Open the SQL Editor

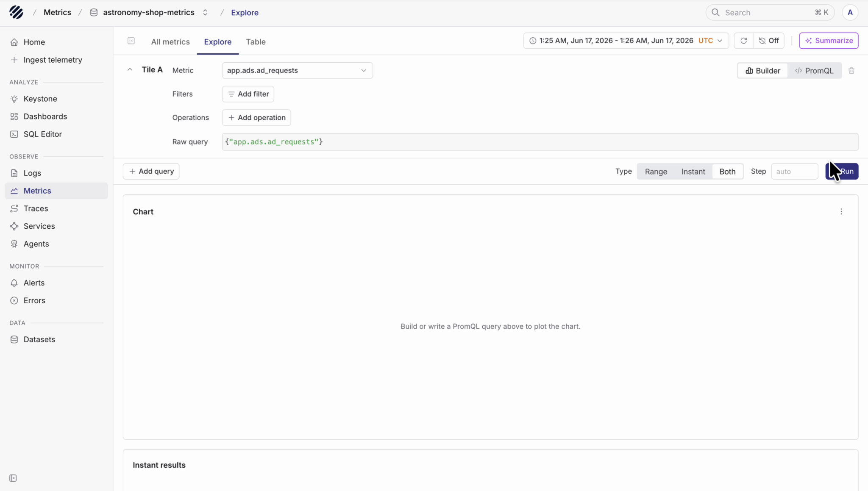point(42,134)
